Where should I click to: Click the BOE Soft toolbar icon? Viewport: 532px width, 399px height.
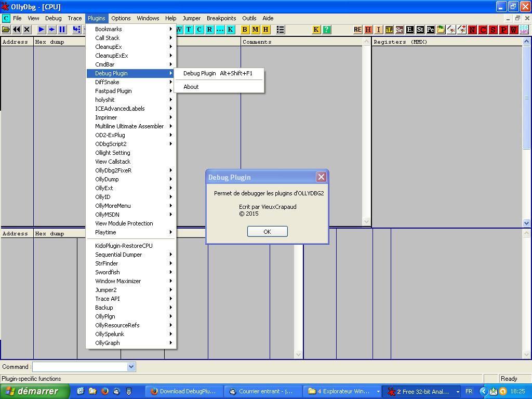coord(524,30)
